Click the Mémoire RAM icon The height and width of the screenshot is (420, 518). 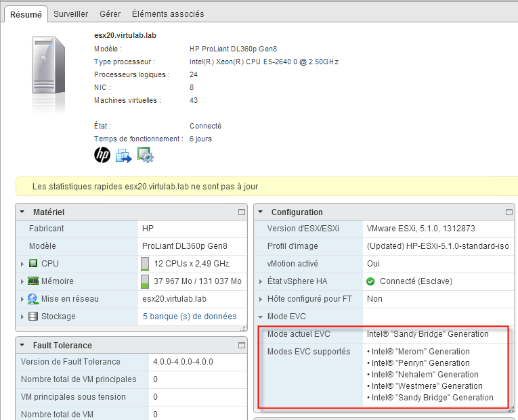33,281
